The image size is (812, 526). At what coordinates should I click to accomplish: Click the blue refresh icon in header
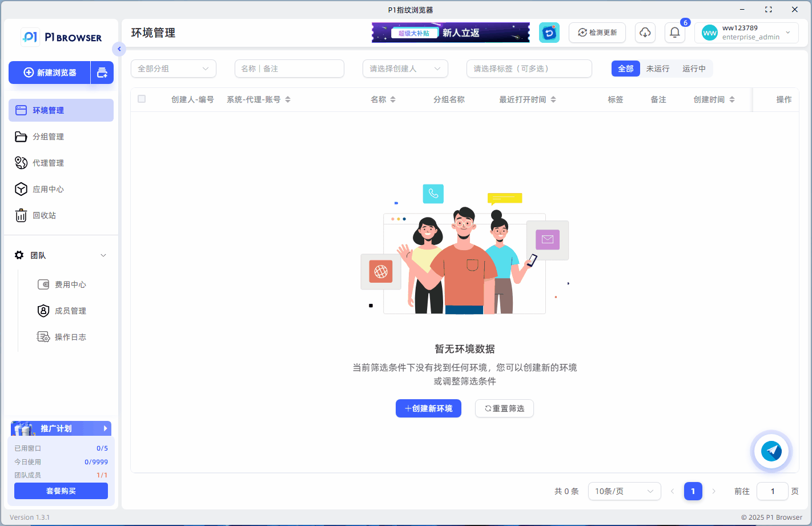tap(549, 33)
